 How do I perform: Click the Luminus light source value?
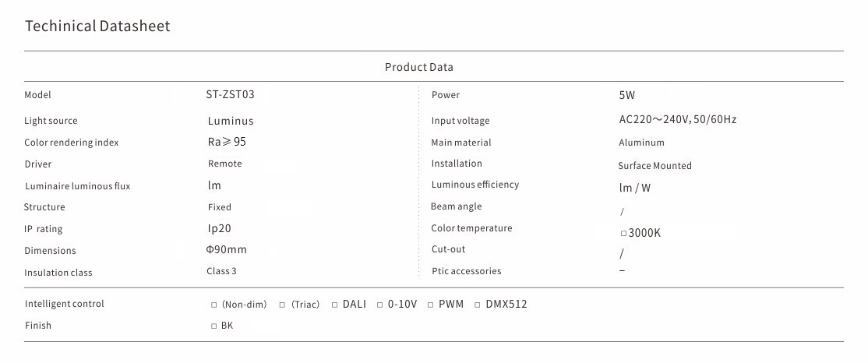(x=231, y=121)
